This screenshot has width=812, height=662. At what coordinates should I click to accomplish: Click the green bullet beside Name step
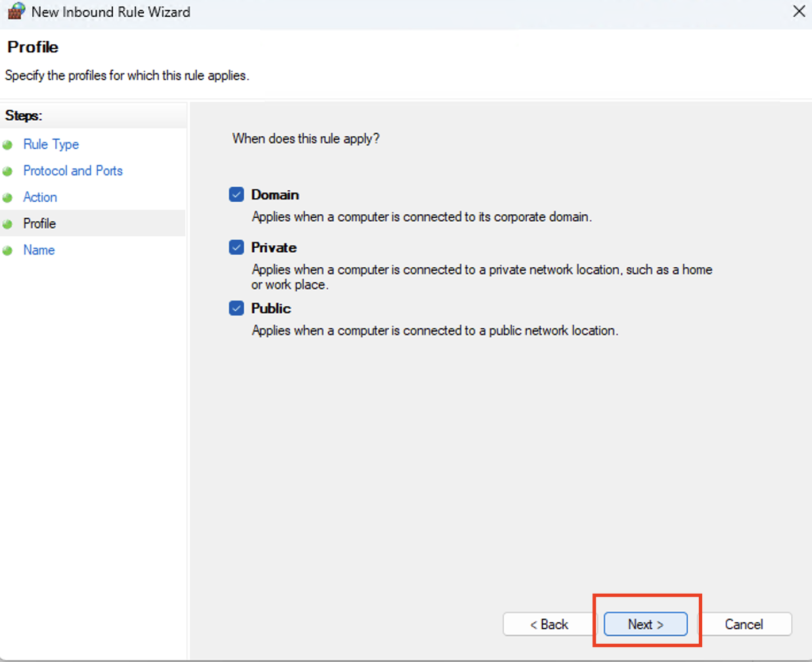[7, 251]
